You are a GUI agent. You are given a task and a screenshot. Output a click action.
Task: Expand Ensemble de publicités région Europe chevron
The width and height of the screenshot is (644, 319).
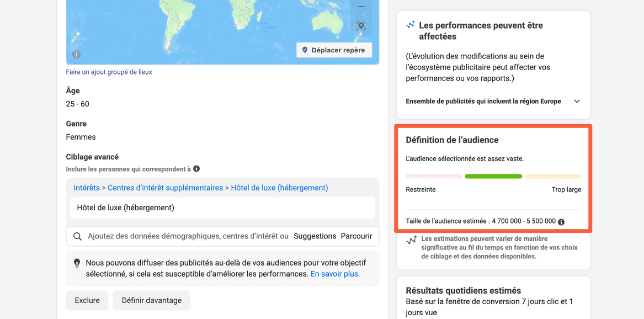[x=577, y=102]
